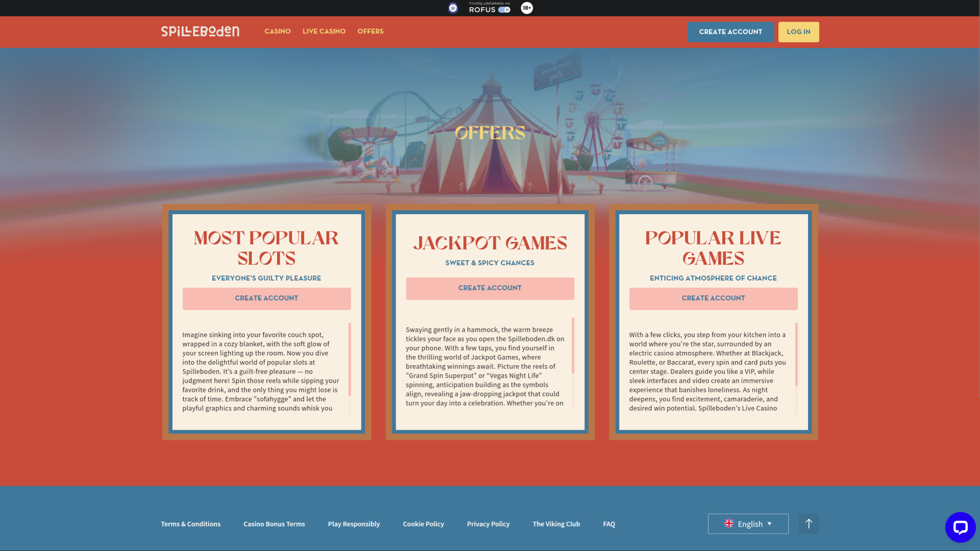Click the Spilleboden logo

[200, 31]
